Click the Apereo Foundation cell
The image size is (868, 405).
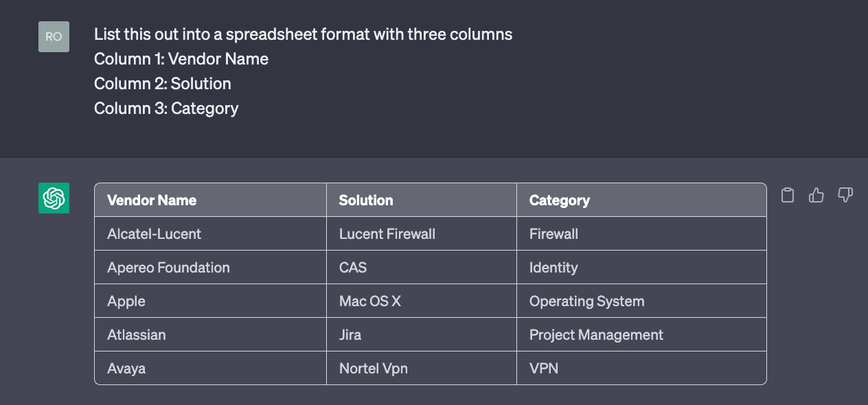click(210, 268)
